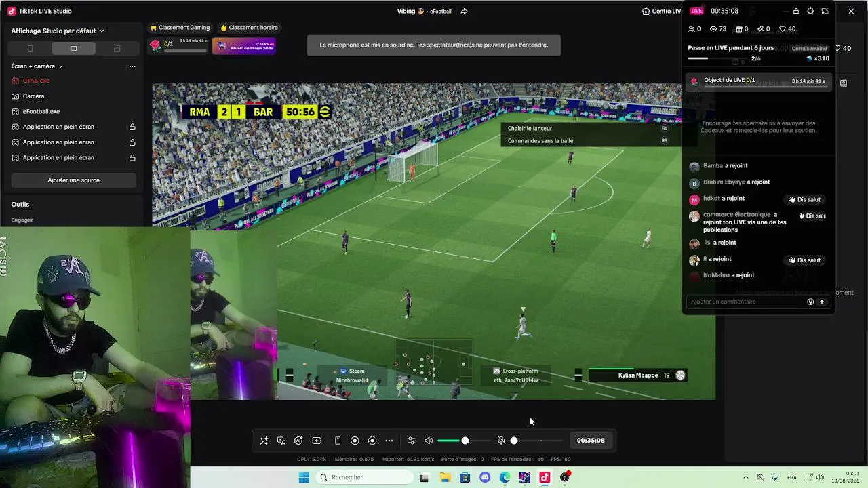Click the NoMahro a rejoint message
This screenshot has height=488, width=868.
[x=728, y=275]
